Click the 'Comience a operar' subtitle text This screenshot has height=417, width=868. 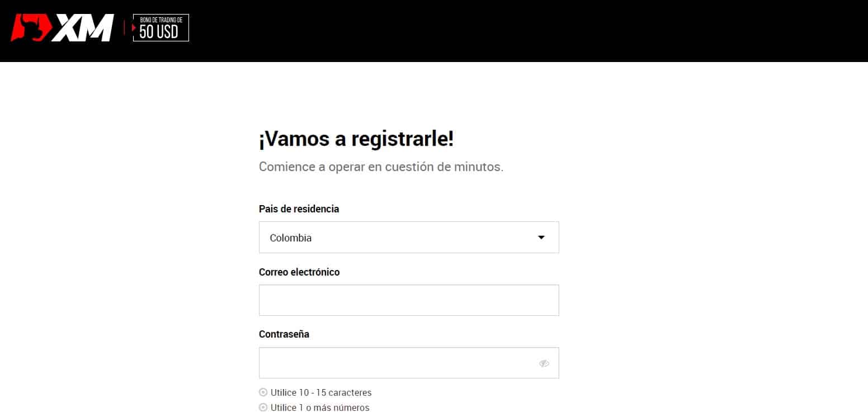coord(381,167)
